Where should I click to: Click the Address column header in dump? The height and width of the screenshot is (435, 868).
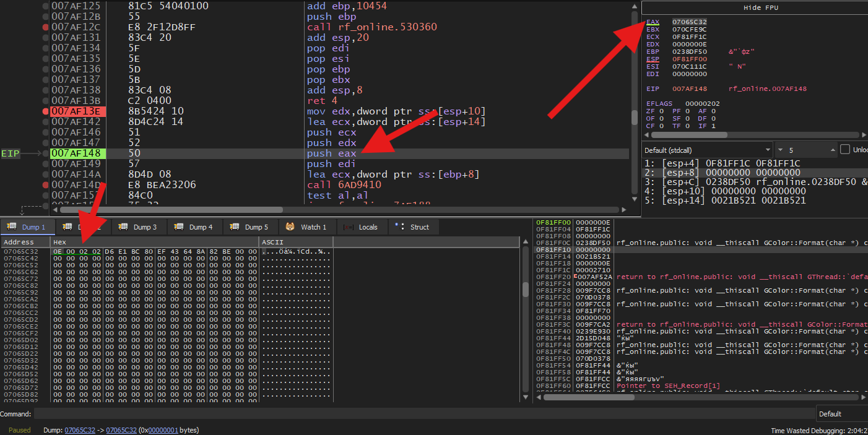tap(25, 242)
